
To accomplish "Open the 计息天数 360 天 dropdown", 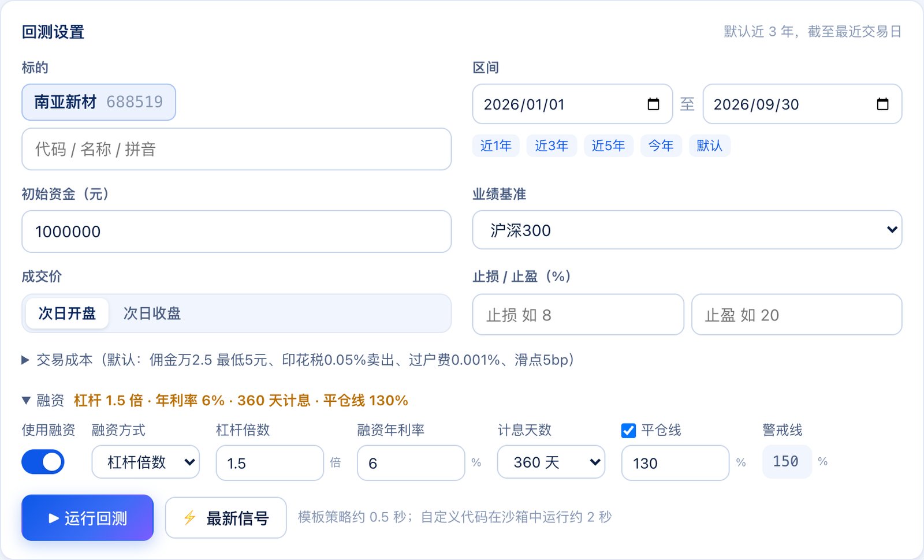I will [x=551, y=462].
